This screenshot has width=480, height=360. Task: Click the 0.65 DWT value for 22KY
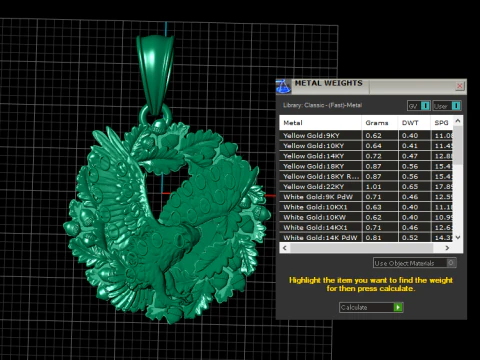(x=410, y=187)
